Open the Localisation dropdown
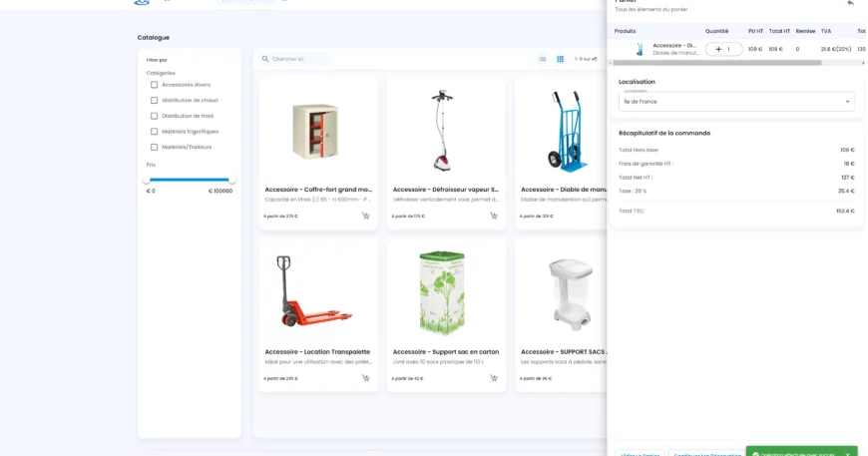868x456 pixels. coord(736,101)
